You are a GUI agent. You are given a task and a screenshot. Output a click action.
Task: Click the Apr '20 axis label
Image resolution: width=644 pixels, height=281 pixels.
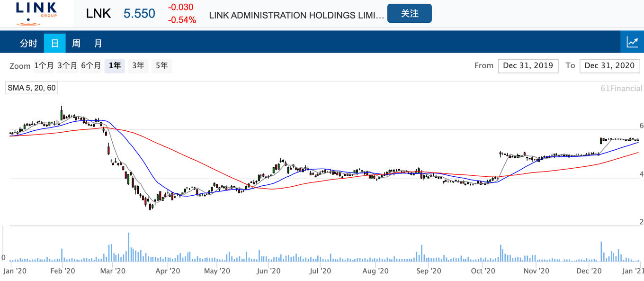[168, 271]
